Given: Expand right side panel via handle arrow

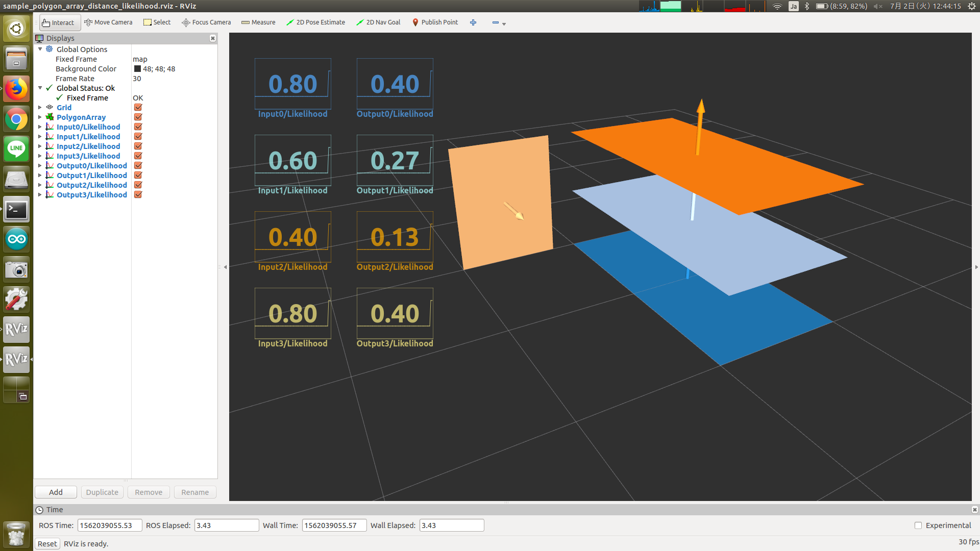Looking at the screenshot, I should point(976,267).
